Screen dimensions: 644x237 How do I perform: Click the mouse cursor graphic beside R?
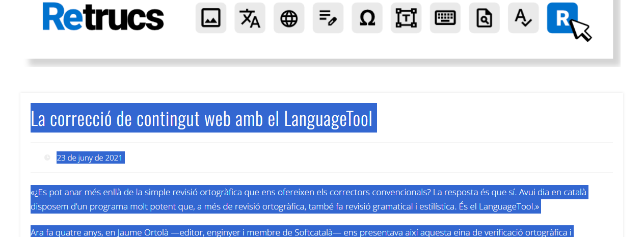pyautogui.click(x=580, y=30)
